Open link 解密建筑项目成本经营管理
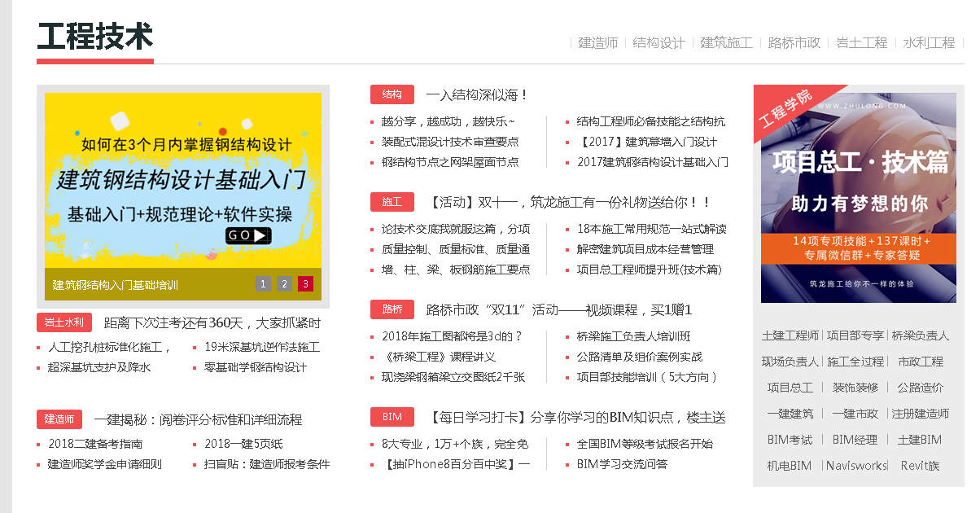980x513 pixels. pyautogui.click(x=645, y=249)
